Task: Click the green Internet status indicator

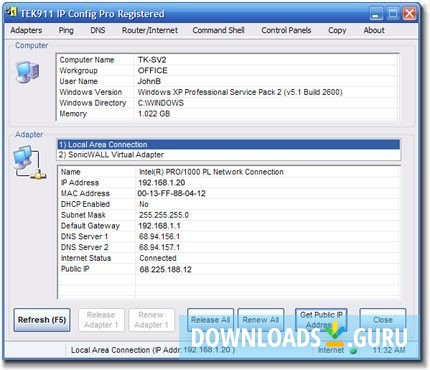Action: coord(353,350)
